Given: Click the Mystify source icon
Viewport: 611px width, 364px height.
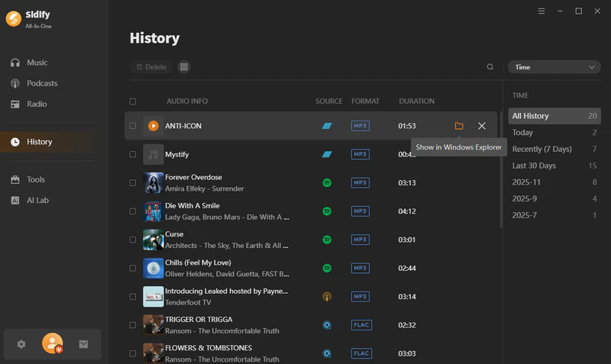Looking at the screenshot, I should [x=327, y=154].
